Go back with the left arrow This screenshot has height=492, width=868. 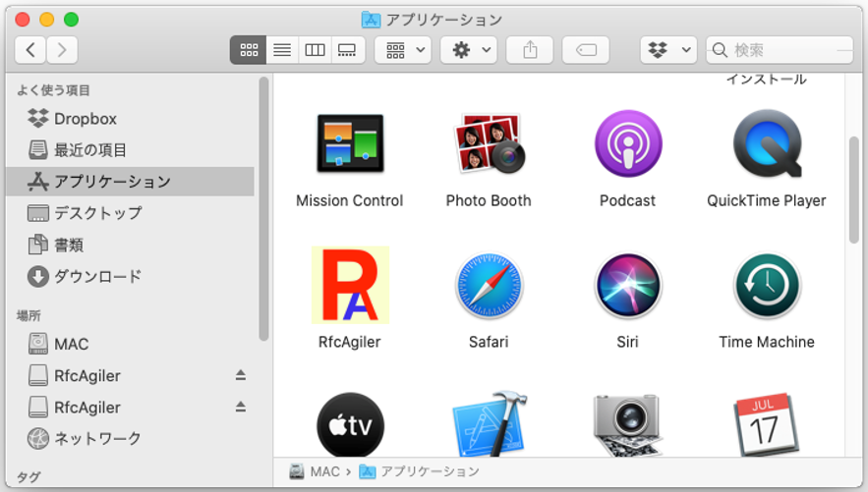30,50
